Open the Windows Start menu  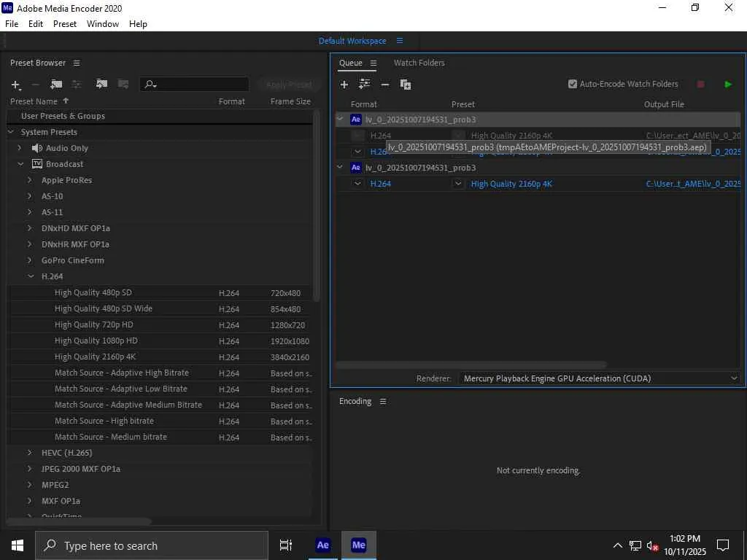(x=18, y=545)
